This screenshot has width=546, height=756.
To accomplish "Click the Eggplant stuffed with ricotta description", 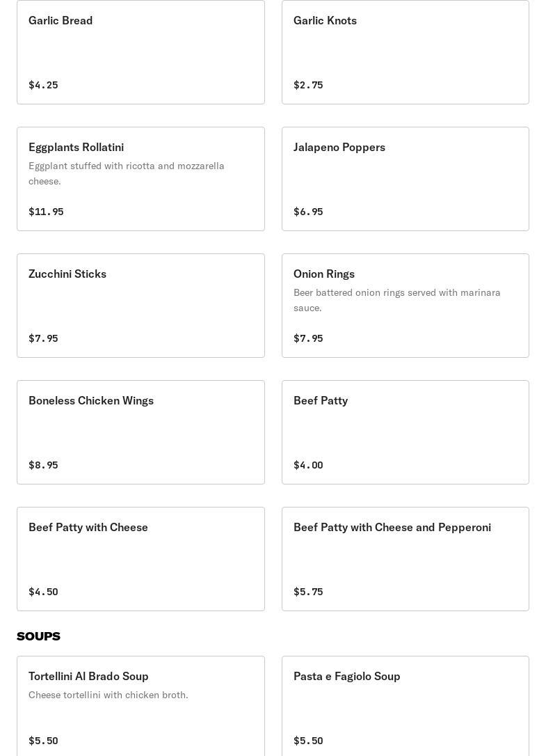I will click(127, 173).
